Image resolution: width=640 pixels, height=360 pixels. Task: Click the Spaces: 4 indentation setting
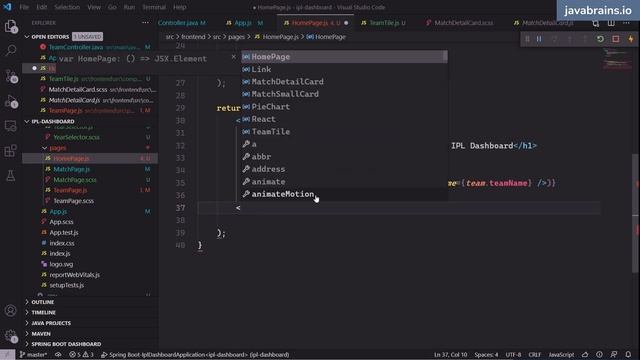486,355
